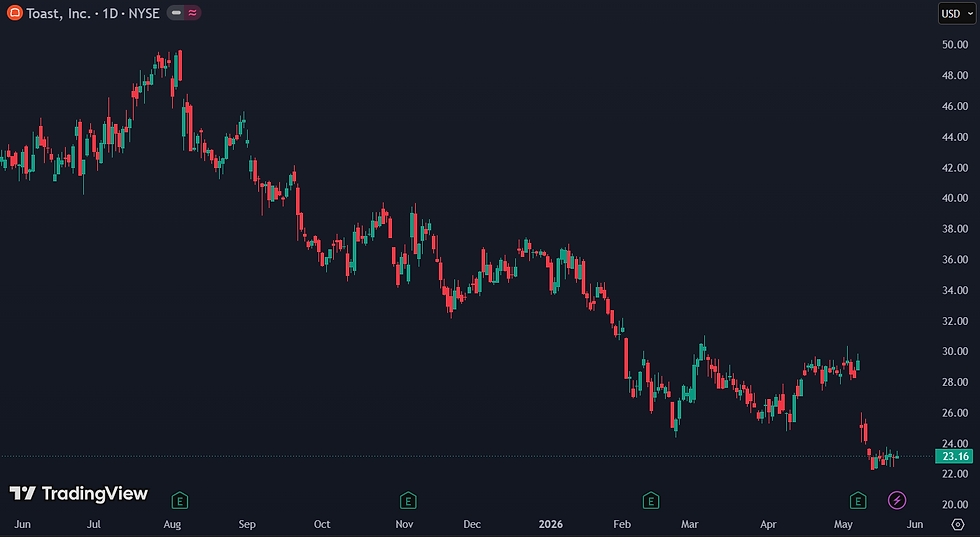Click the earnings E marker near Aug
The width and height of the screenshot is (980, 537).
click(180, 500)
